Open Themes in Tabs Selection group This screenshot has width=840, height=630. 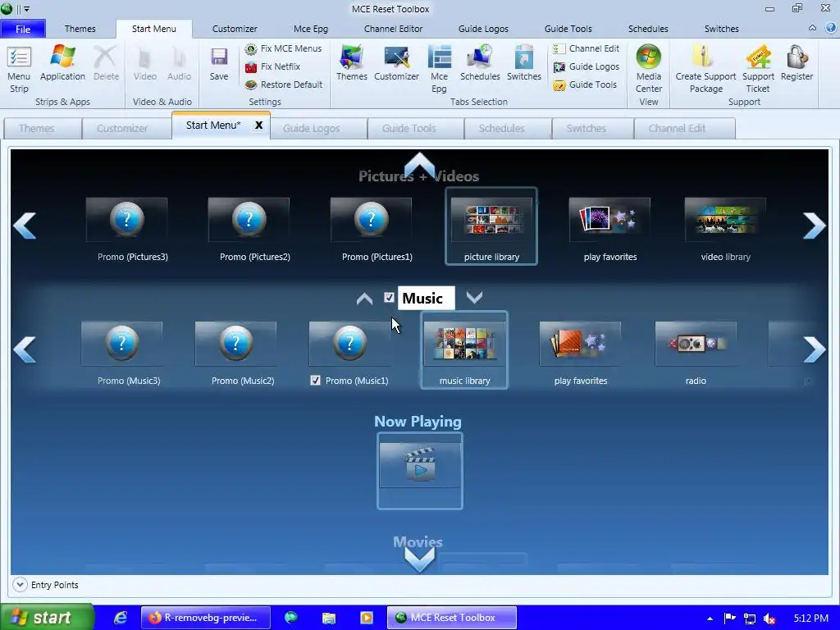point(351,63)
